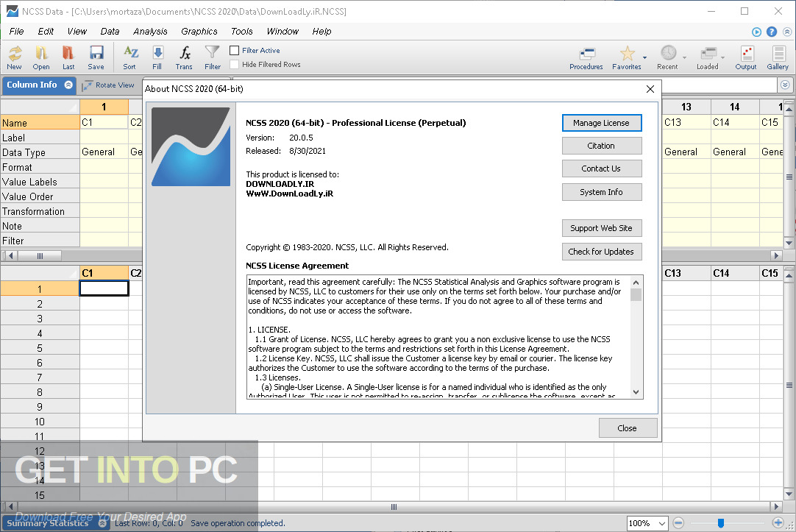The width and height of the screenshot is (796, 532).
Task: Load the Last opened dataset icon
Action: click(x=68, y=57)
